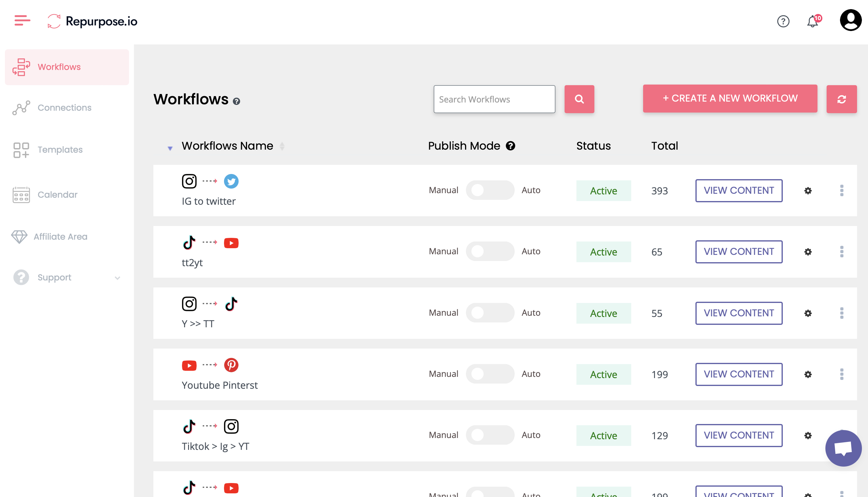This screenshot has height=497, width=868.
Task: Open settings gear for Tiktok > Ig > YT
Action: (807, 436)
